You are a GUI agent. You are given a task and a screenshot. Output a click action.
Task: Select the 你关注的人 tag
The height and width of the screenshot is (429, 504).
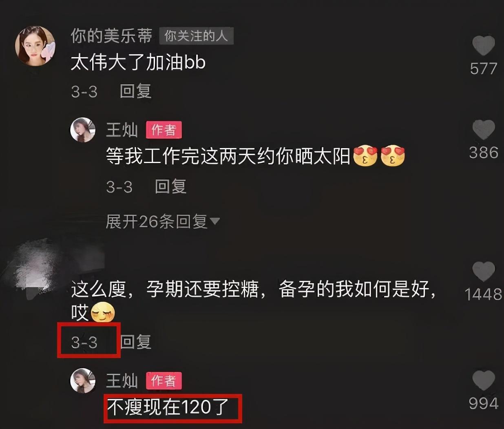196,36
